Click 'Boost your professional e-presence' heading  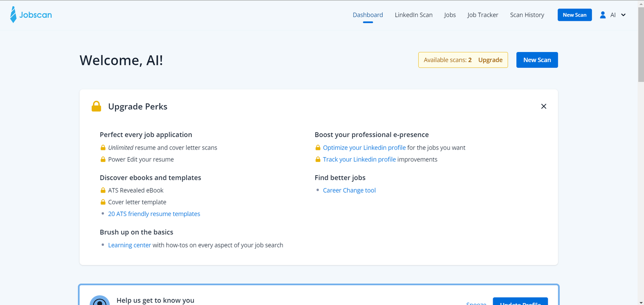point(372,135)
